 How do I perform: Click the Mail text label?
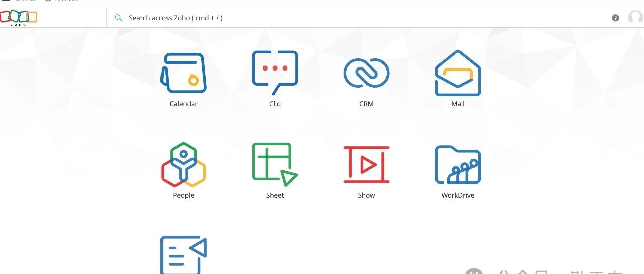point(458,104)
